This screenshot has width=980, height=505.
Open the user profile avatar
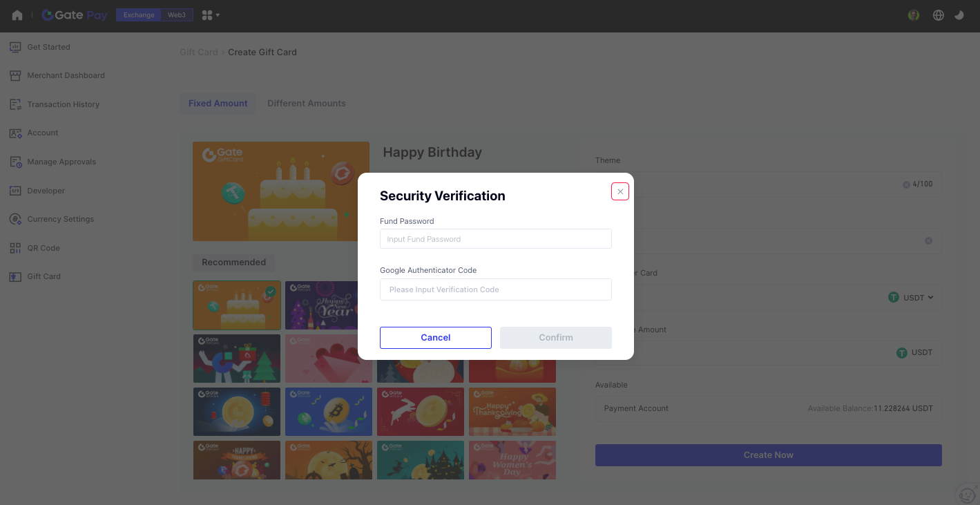coord(914,15)
